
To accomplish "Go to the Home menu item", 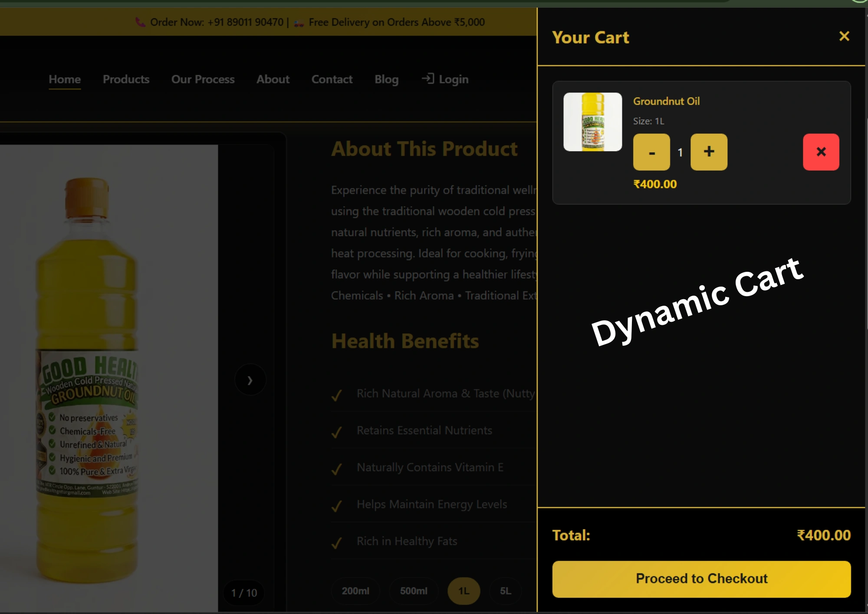I will (65, 79).
